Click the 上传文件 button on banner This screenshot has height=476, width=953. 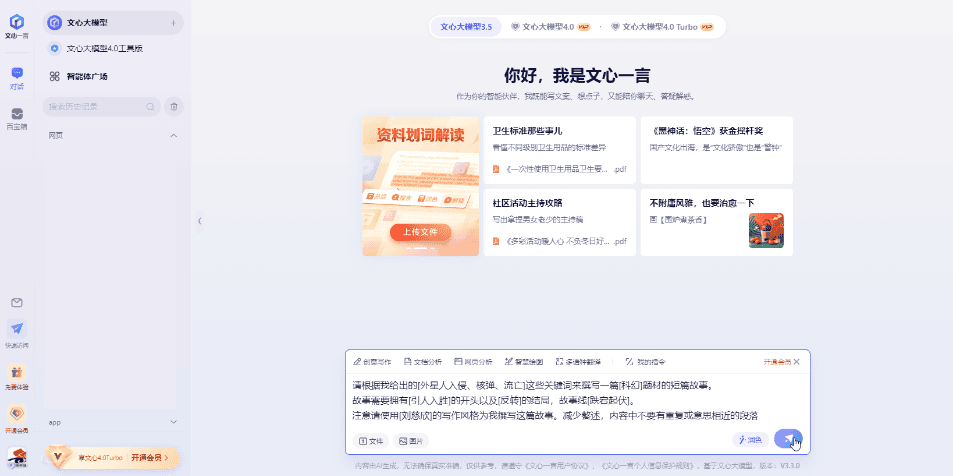[421, 232]
